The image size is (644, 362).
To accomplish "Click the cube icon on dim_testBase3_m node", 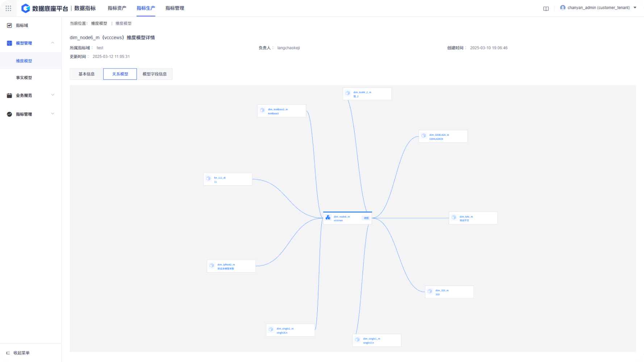I will (263, 110).
